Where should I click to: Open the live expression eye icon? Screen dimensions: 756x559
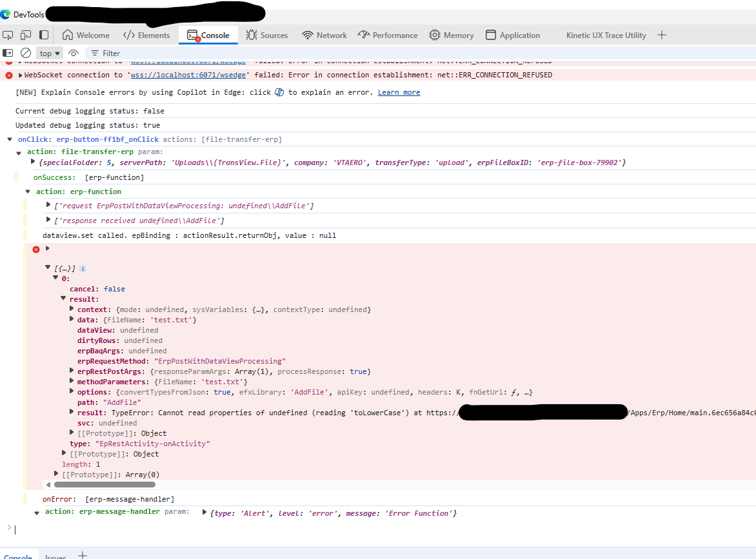coord(74,53)
